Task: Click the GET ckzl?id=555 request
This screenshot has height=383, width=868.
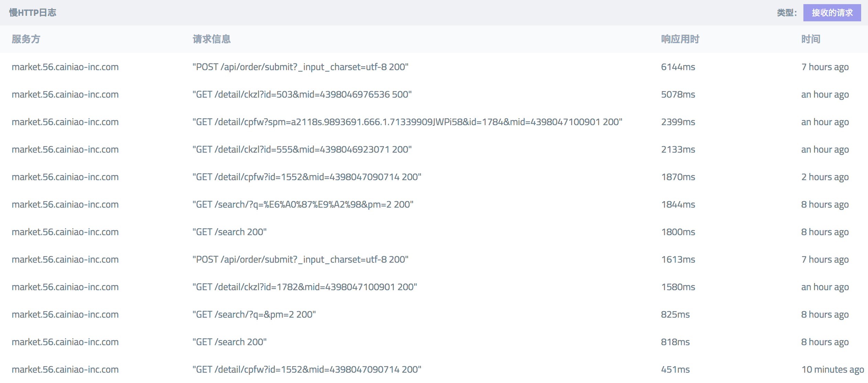Action: pos(302,149)
